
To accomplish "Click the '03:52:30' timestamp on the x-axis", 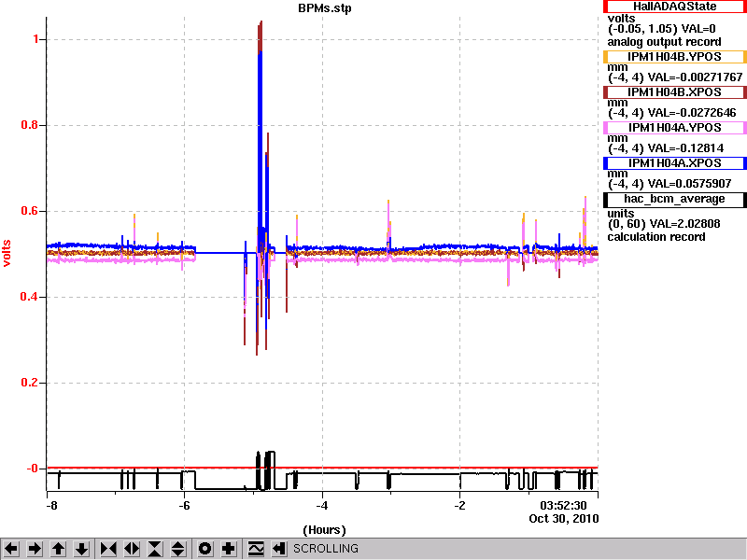I will (x=563, y=506).
